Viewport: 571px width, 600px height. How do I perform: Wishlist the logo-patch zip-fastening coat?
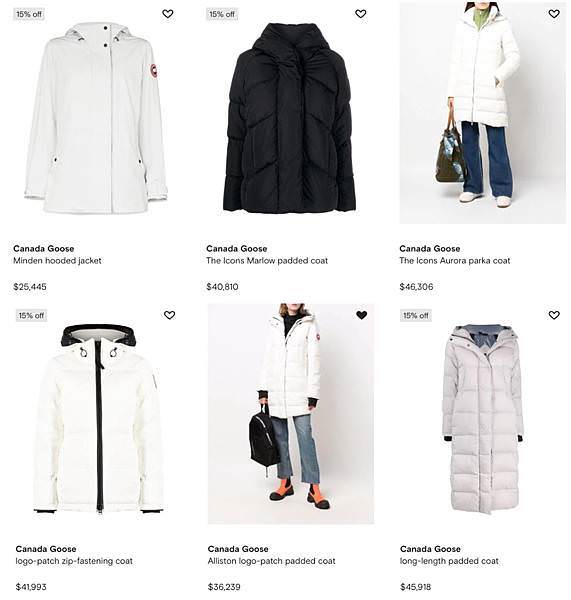coord(170,315)
